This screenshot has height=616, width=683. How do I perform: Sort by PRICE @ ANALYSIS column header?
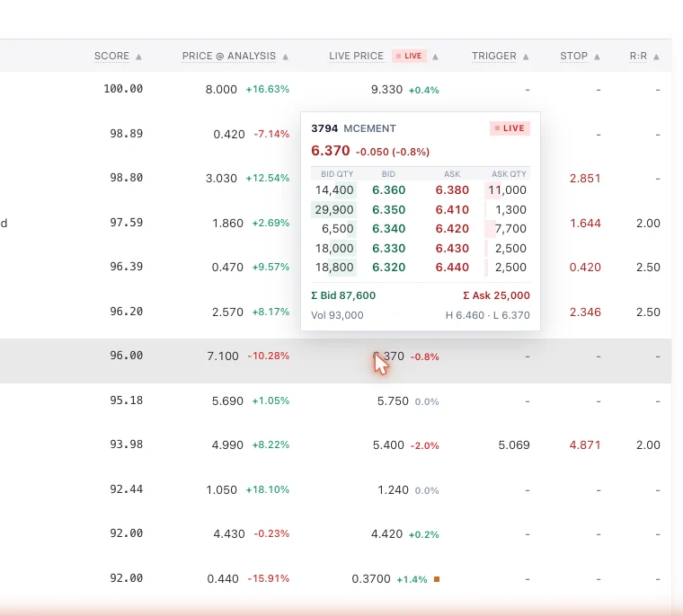click(x=228, y=57)
